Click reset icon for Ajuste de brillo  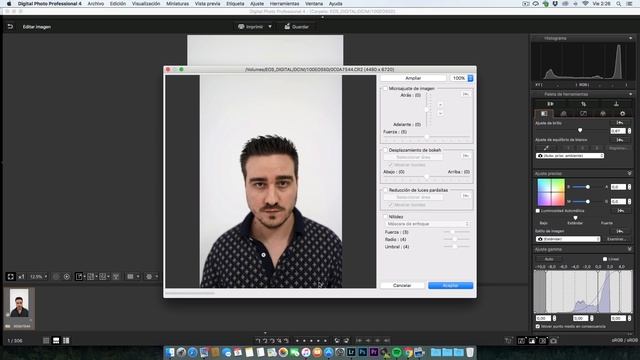(620, 123)
